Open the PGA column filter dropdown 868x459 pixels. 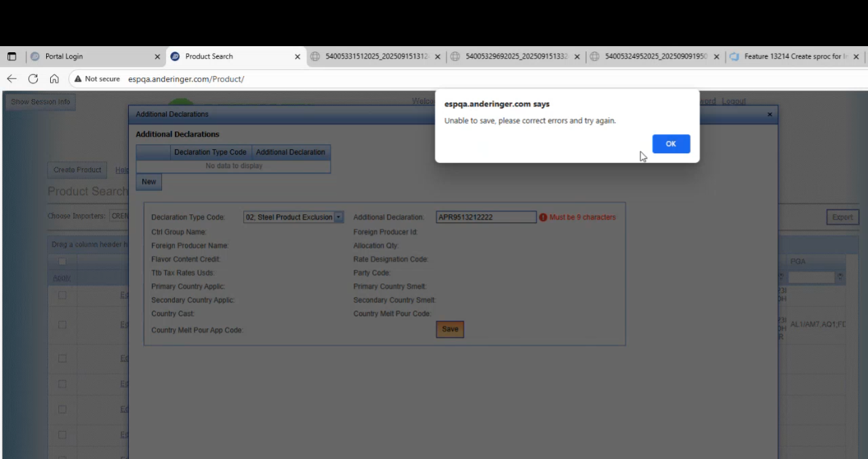[840, 277]
